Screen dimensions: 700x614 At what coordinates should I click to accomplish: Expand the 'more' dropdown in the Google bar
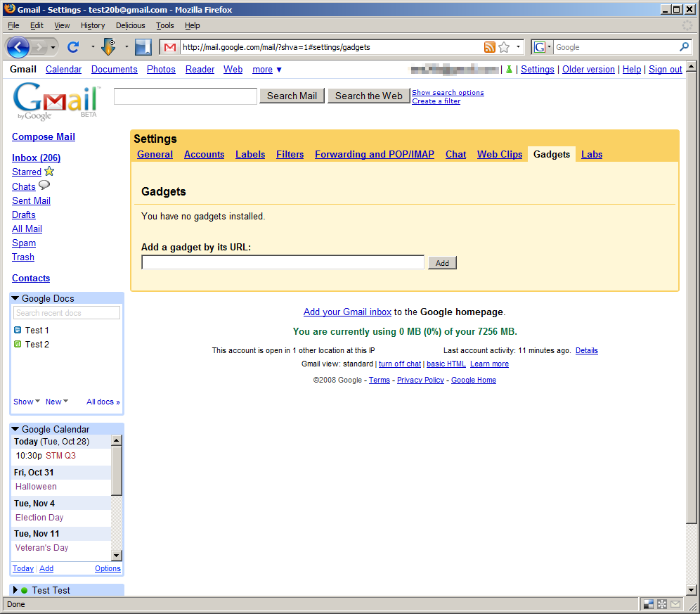pyautogui.click(x=267, y=69)
